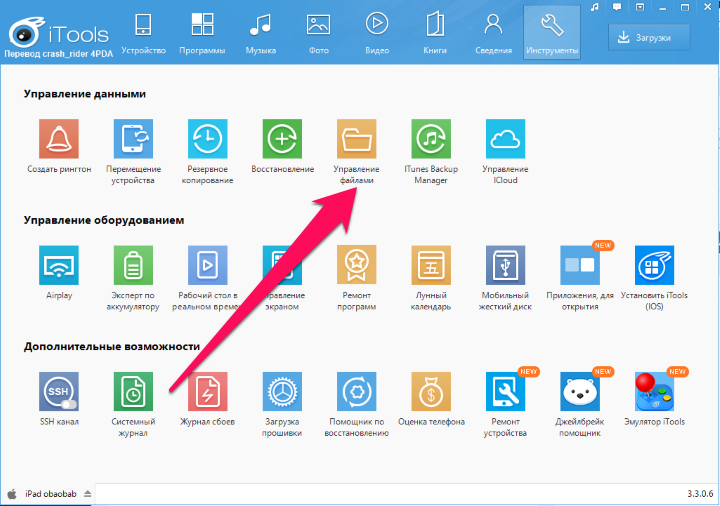The width and height of the screenshot is (720, 506).
Task: Open Лунный календарь calendar tool
Action: [x=431, y=266]
